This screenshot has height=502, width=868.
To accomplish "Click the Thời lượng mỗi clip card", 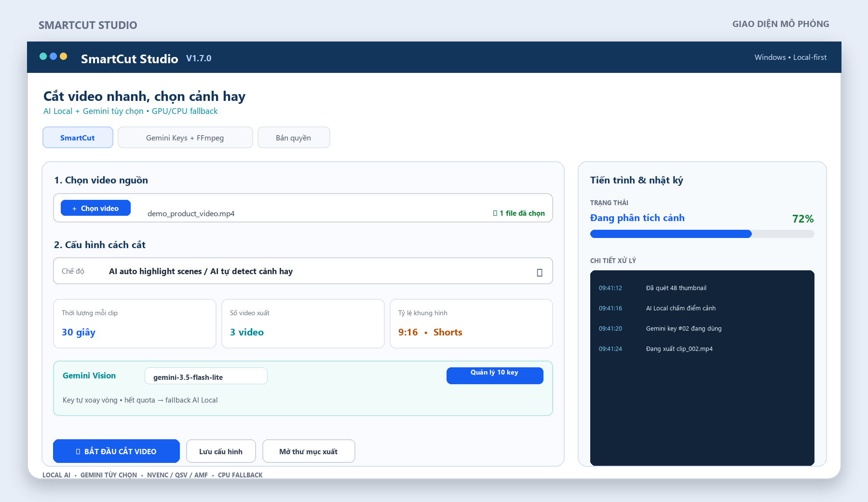I will click(x=135, y=323).
